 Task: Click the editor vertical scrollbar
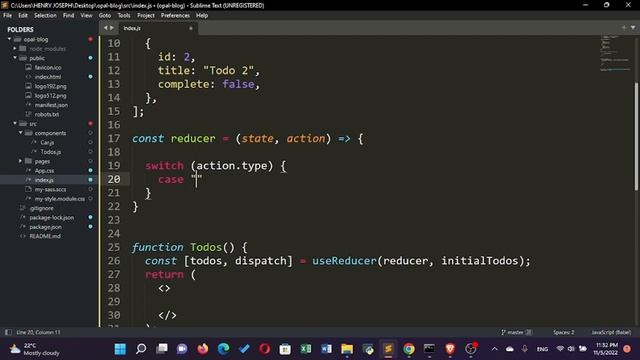click(x=636, y=136)
